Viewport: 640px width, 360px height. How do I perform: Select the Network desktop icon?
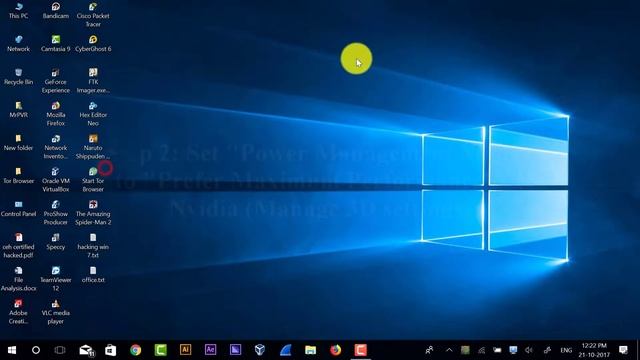pyautogui.click(x=18, y=44)
